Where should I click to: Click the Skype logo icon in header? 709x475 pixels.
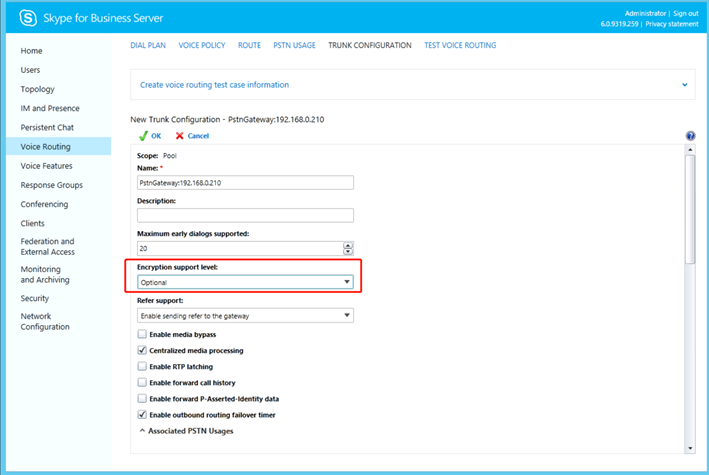(28, 18)
